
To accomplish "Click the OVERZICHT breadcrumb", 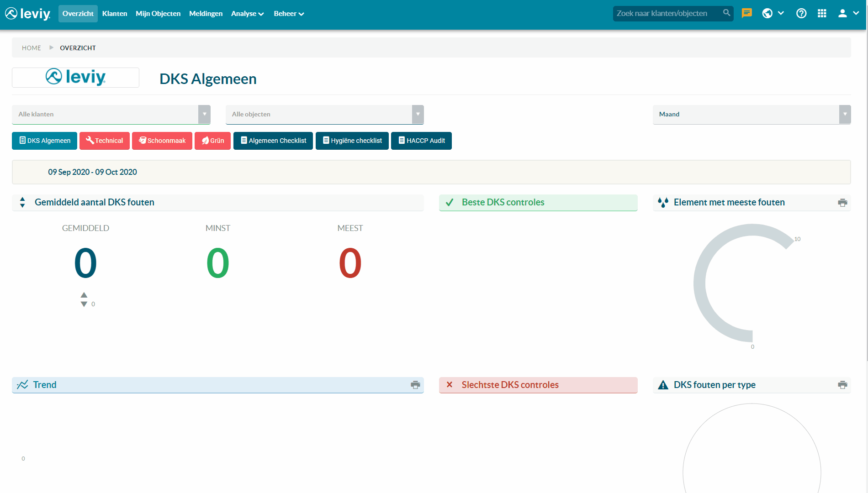I will 78,48.
